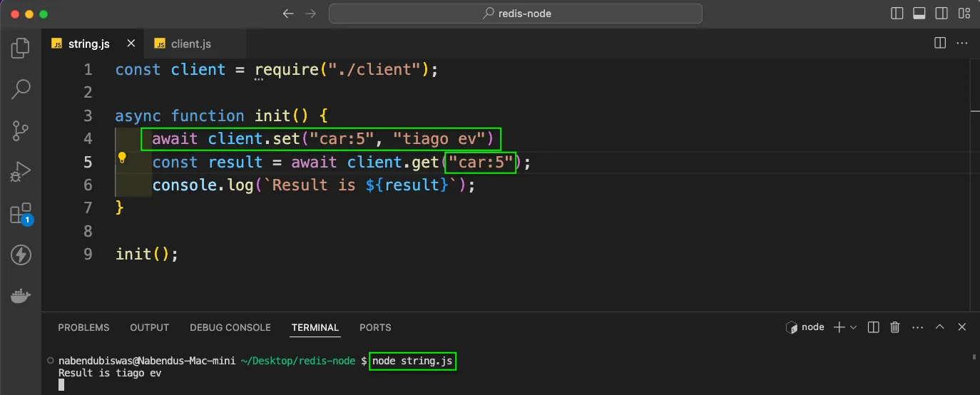Go back with the navigation arrow

click(288, 14)
